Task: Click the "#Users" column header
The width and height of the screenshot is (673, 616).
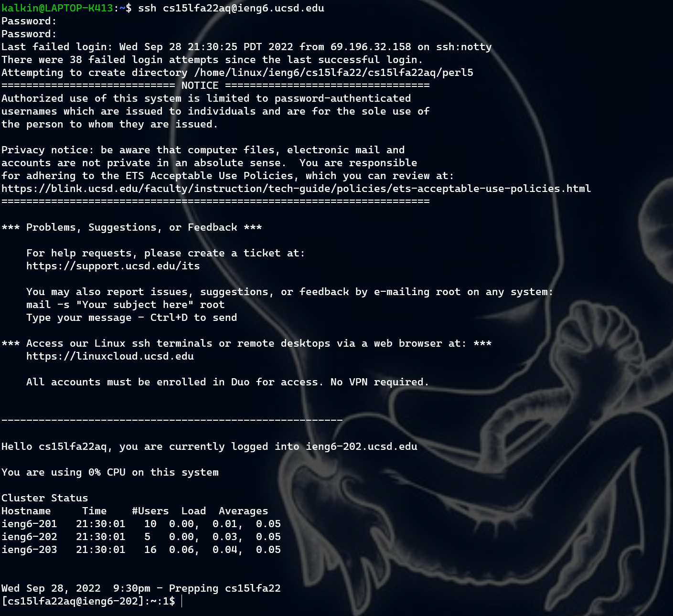Action: (150, 511)
